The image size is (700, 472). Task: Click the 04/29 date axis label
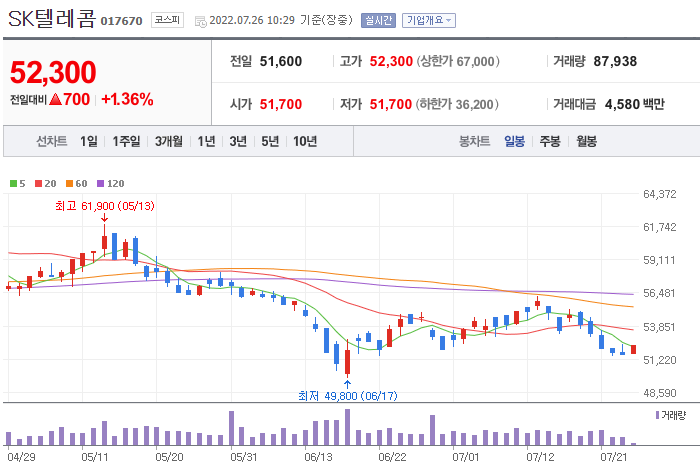21,457
